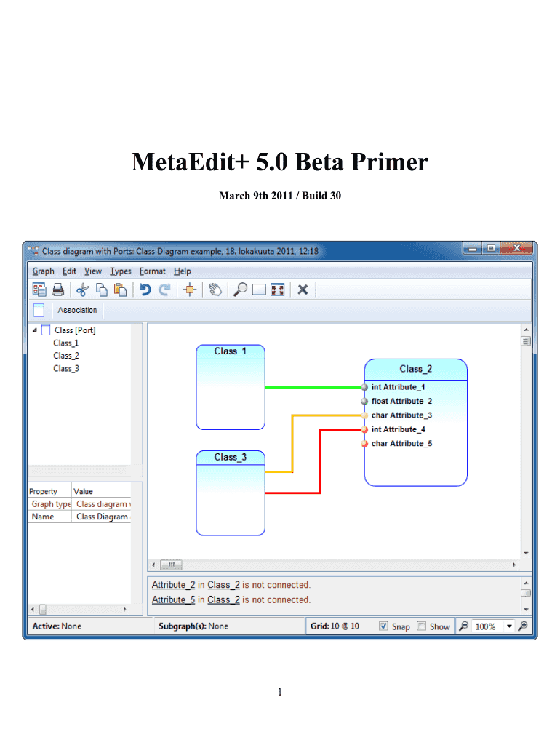Open the Format menu
Screen dimensions: 560x745
click(152, 271)
